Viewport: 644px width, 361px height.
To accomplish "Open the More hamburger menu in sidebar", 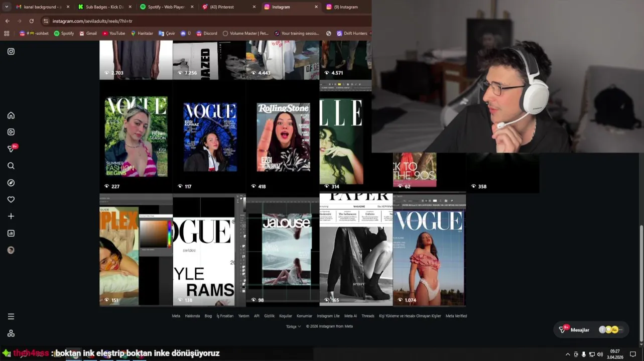I will 11,316.
